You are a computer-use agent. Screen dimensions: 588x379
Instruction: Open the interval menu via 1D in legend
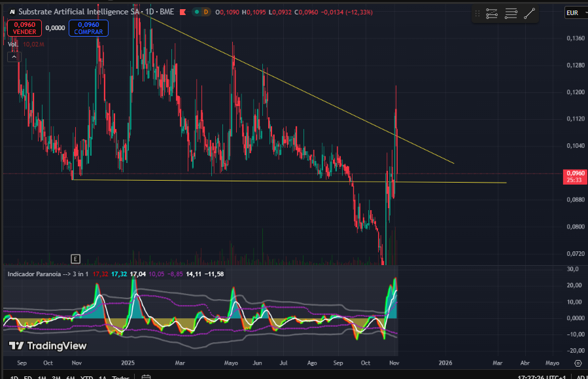[x=150, y=11]
